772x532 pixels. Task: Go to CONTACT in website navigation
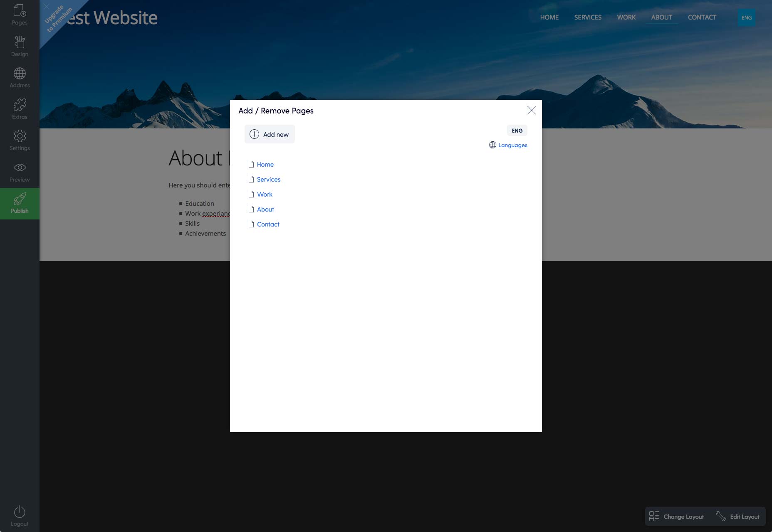pos(702,17)
